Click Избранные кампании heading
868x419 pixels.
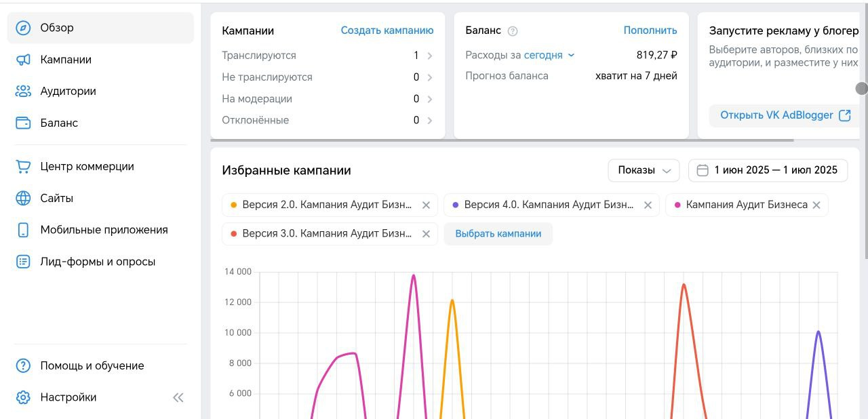coord(286,171)
